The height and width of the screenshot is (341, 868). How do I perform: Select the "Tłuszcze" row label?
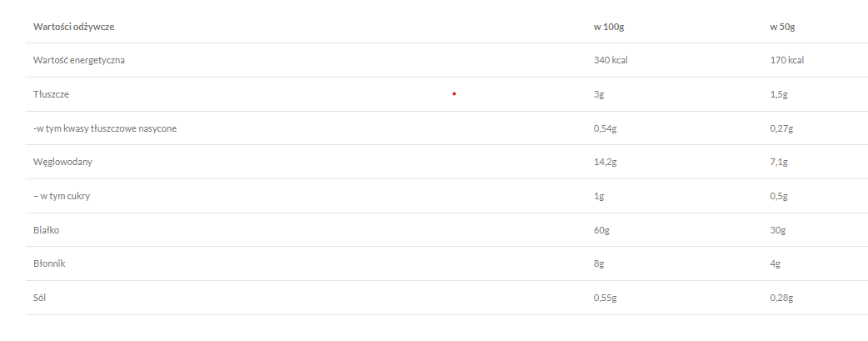click(x=51, y=94)
